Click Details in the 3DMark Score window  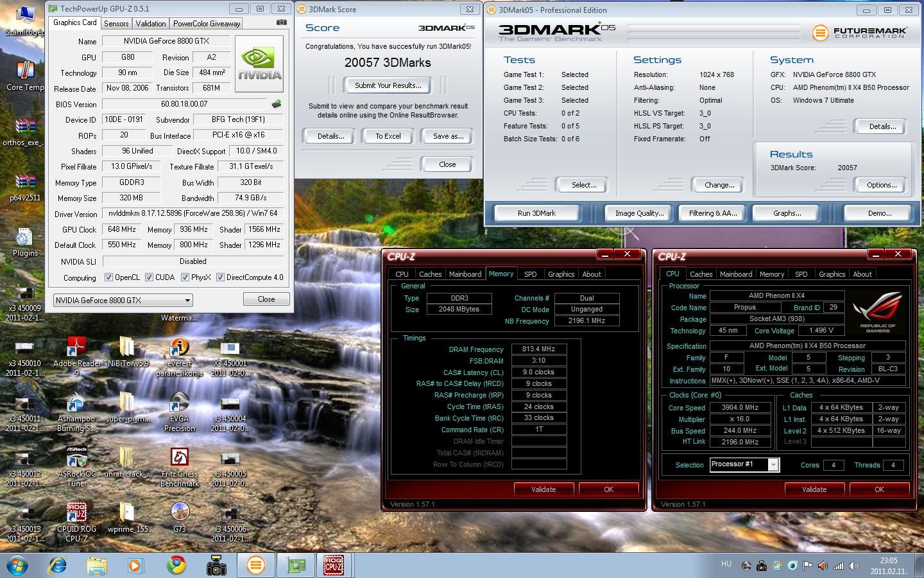coord(330,136)
